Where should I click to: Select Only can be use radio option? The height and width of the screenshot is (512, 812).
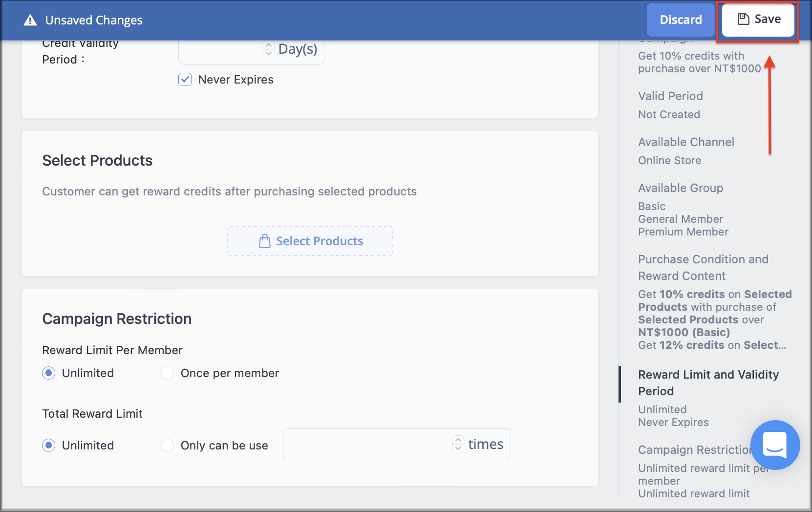pos(167,446)
